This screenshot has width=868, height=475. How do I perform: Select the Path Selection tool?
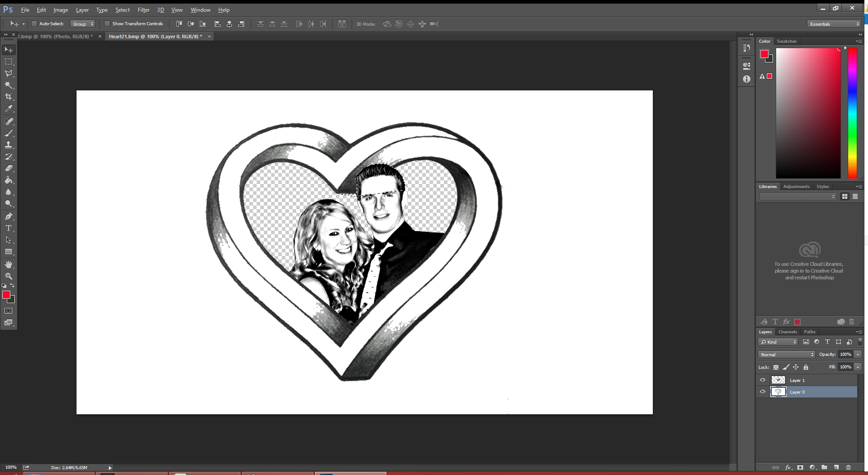click(x=9, y=240)
